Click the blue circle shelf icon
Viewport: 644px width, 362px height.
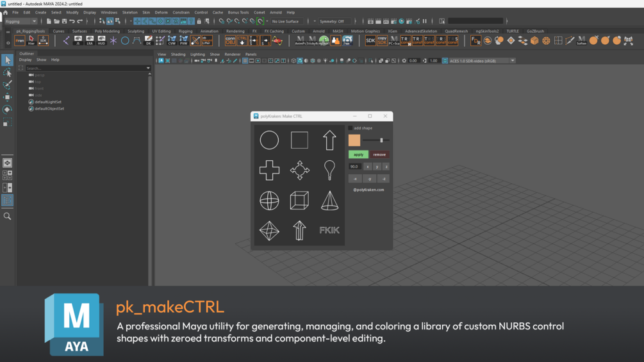125,40
